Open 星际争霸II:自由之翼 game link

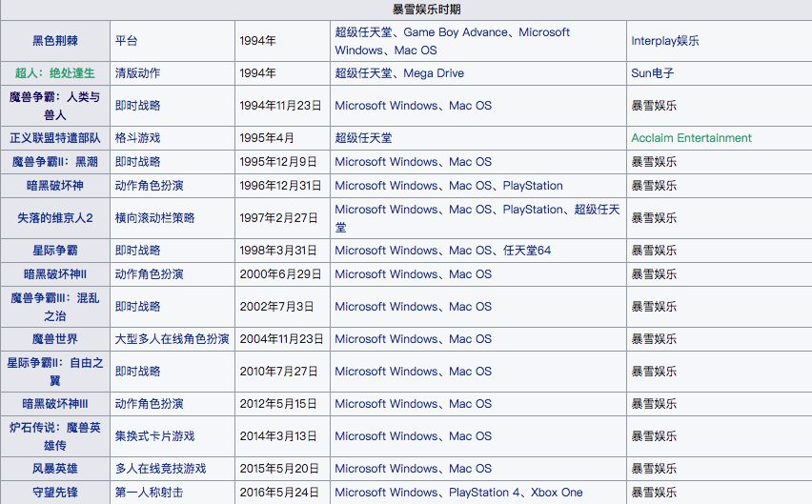pyautogui.click(x=55, y=372)
